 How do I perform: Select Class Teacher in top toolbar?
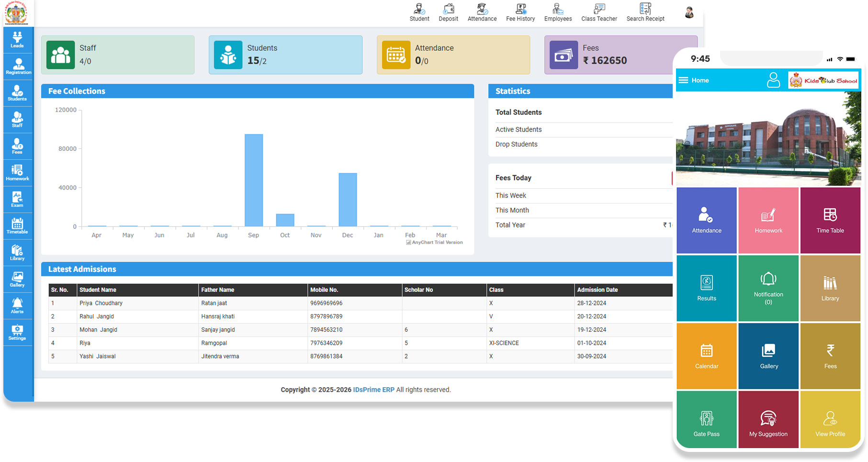(x=599, y=12)
